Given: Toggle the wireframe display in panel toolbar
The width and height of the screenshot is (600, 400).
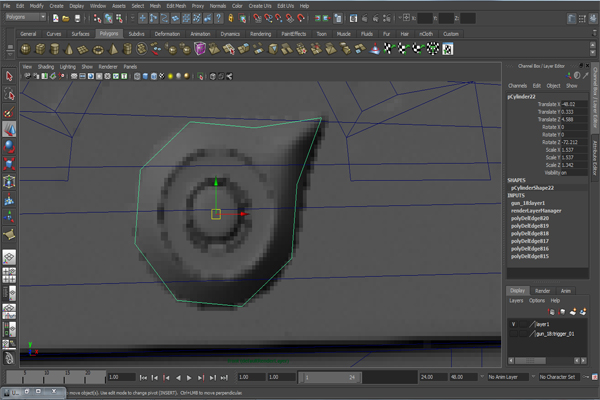Looking at the screenshot, I should [x=137, y=76].
